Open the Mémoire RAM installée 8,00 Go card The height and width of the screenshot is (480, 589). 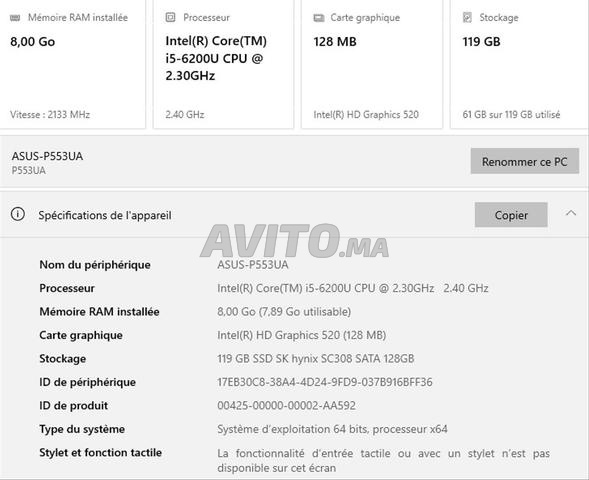72,65
